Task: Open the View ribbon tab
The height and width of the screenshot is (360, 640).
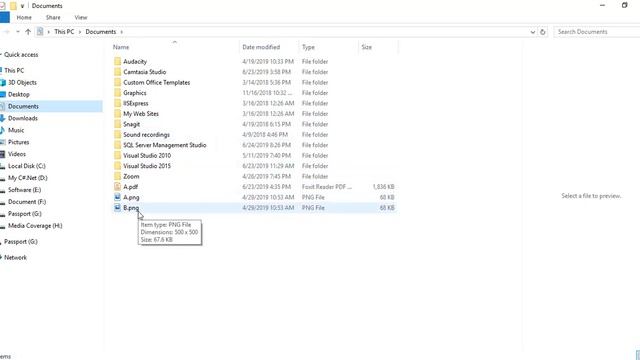Action: tap(81, 18)
